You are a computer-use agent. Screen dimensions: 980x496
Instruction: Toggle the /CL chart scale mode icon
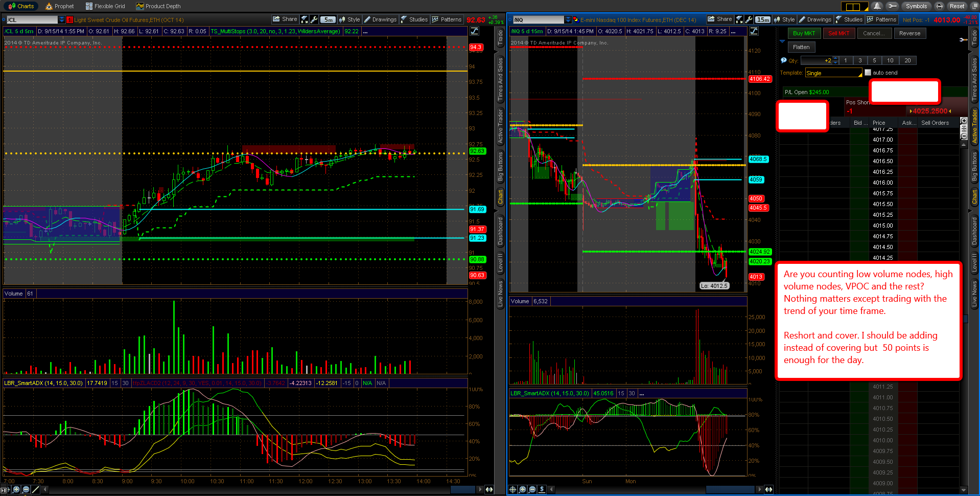[x=474, y=31]
